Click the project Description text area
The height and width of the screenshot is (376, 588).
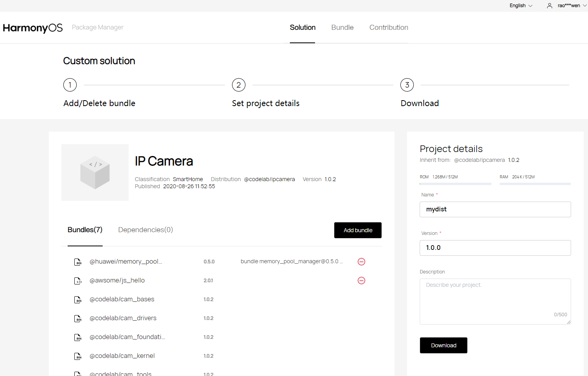tap(495, 301)
